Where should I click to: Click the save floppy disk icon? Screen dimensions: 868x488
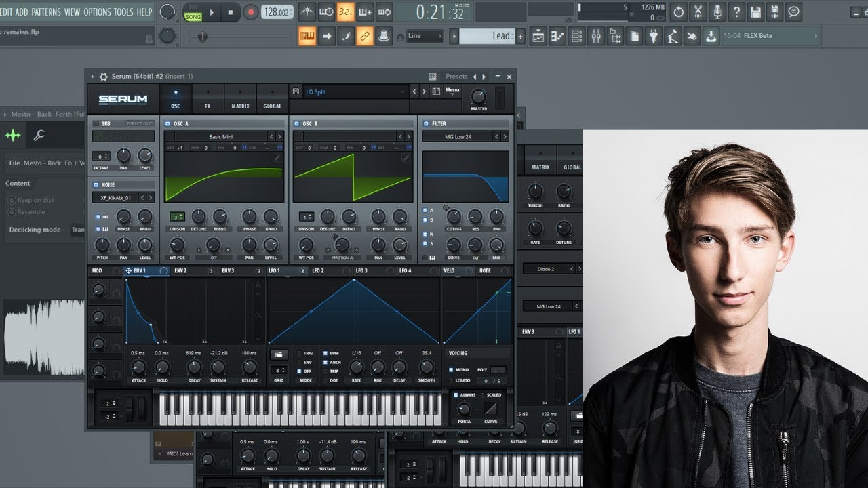tap(755, 12)
